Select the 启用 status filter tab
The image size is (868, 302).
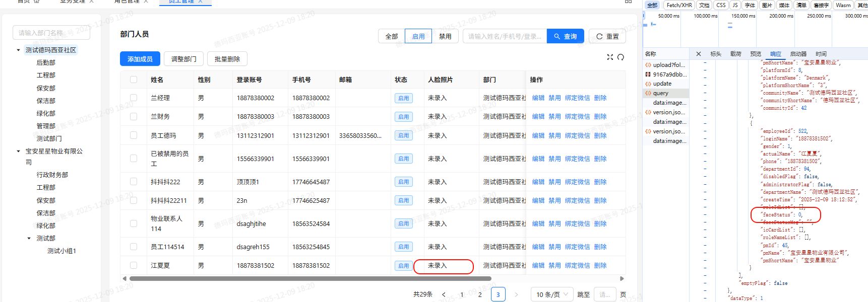[418, 36]
